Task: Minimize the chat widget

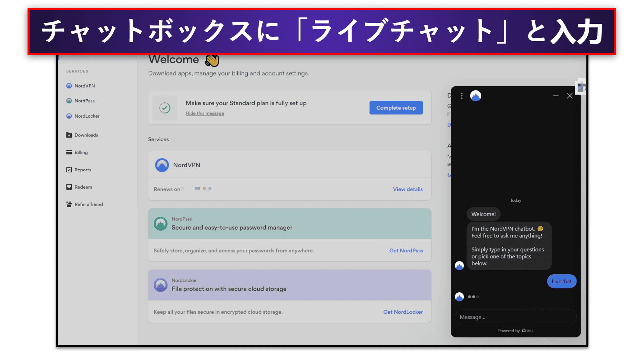Action: pyautogui.click(x=556, y=96)
